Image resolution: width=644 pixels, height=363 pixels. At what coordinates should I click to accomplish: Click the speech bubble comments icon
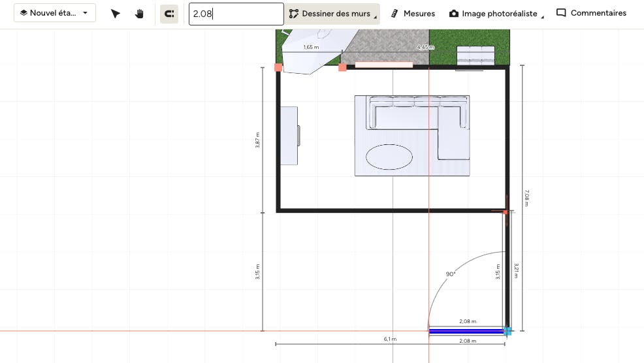coord(561,13)
